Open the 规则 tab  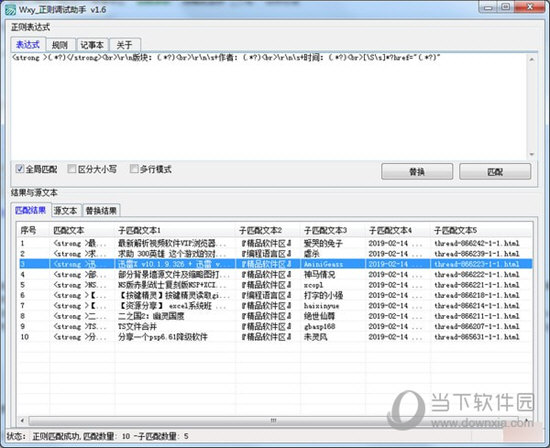tap(60, 45)
